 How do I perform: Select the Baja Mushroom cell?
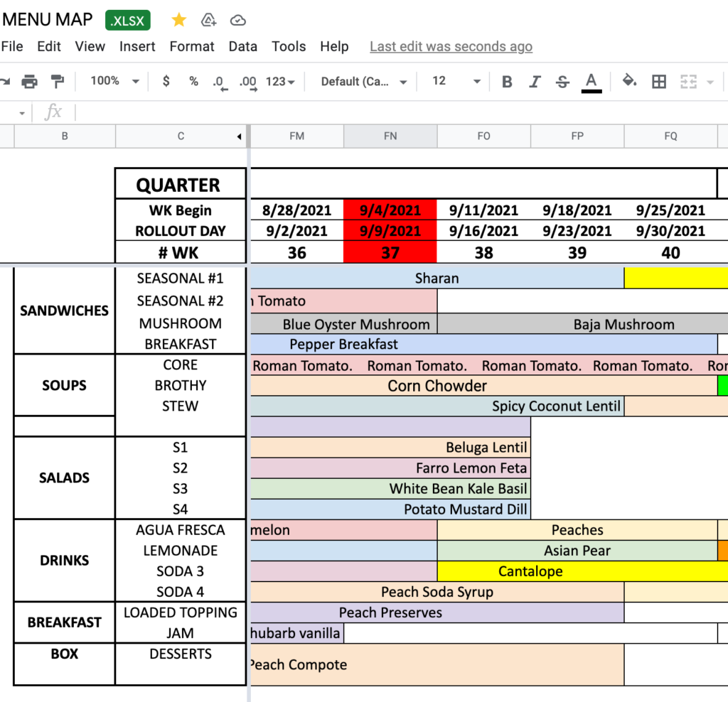point(583,324)
